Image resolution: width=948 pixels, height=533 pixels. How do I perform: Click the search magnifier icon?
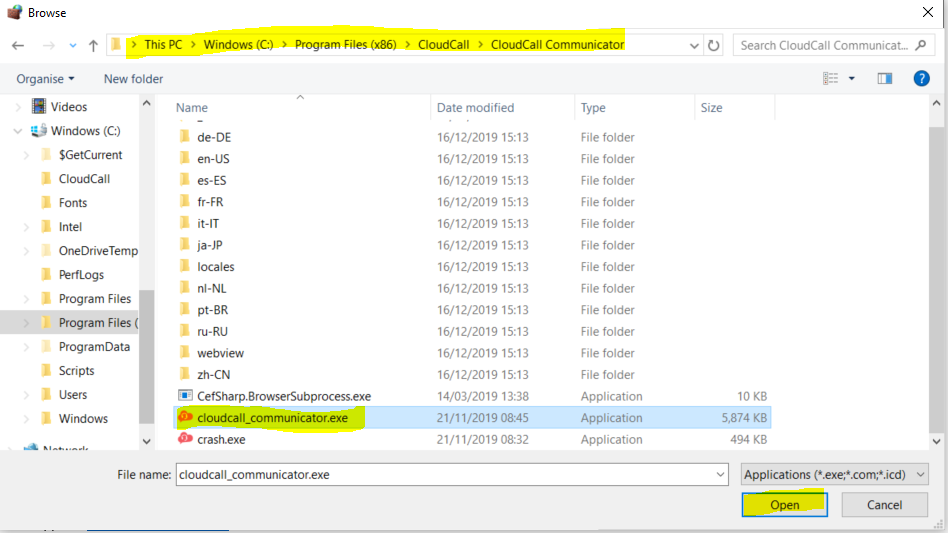(x=921, y=45)
